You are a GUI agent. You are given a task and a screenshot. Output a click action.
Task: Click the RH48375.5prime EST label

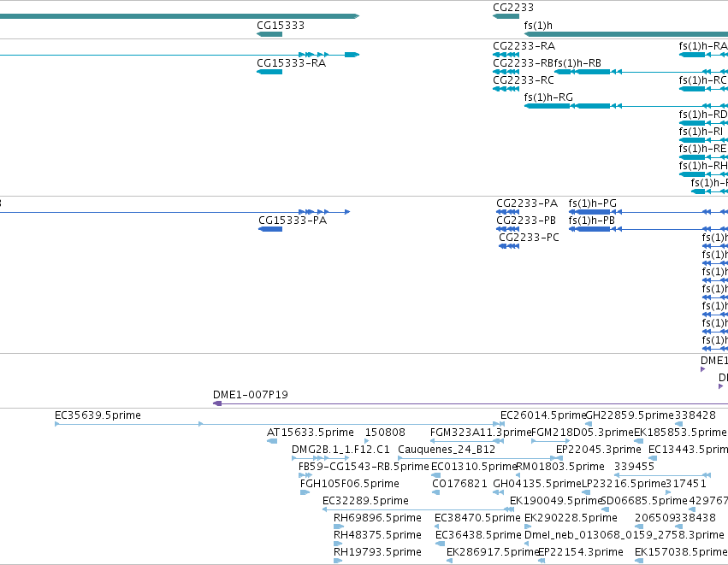click(x=377, y=535)
